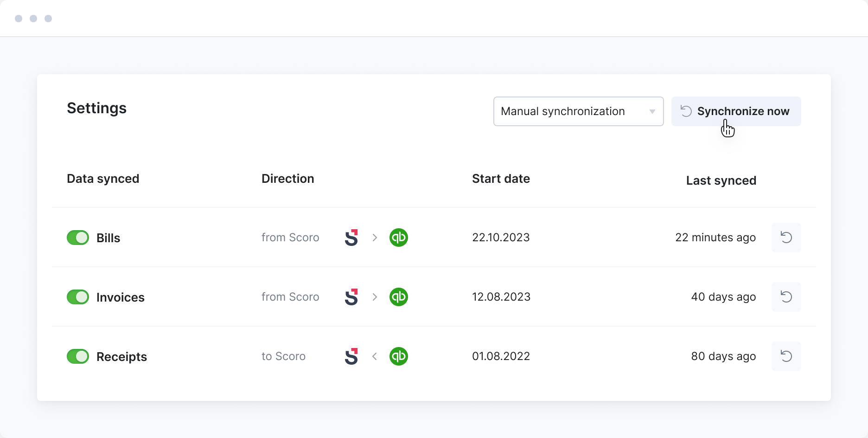
Task: Click the resync icon for Bills row
Action: (786, 238)
